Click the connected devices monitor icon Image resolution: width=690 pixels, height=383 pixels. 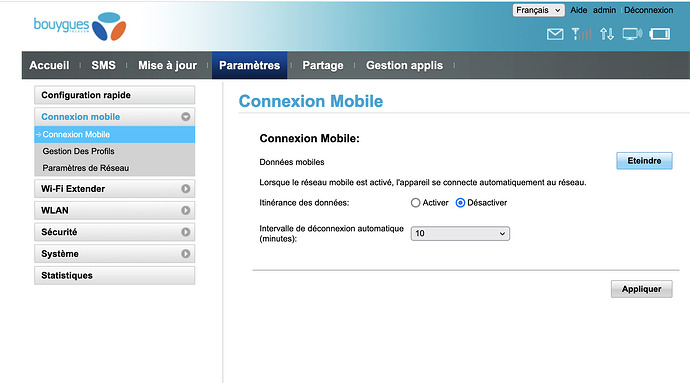[632, 34]
